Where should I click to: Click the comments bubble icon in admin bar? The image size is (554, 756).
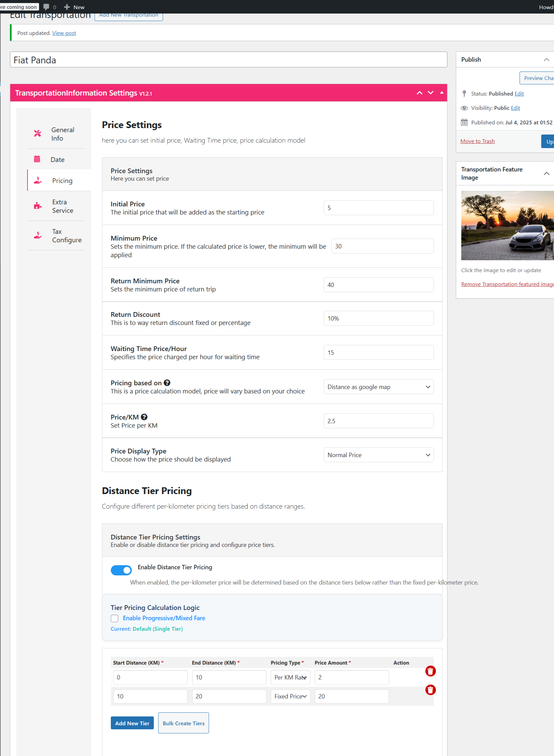[x=46, y=7]
